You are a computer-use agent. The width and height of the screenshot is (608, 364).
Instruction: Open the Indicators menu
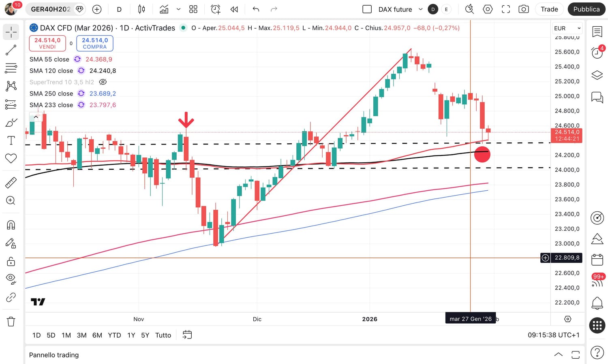tap(164, 9)
